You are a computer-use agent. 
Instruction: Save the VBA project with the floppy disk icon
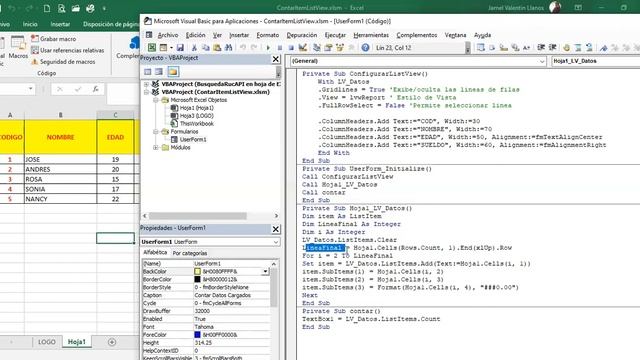180,48
